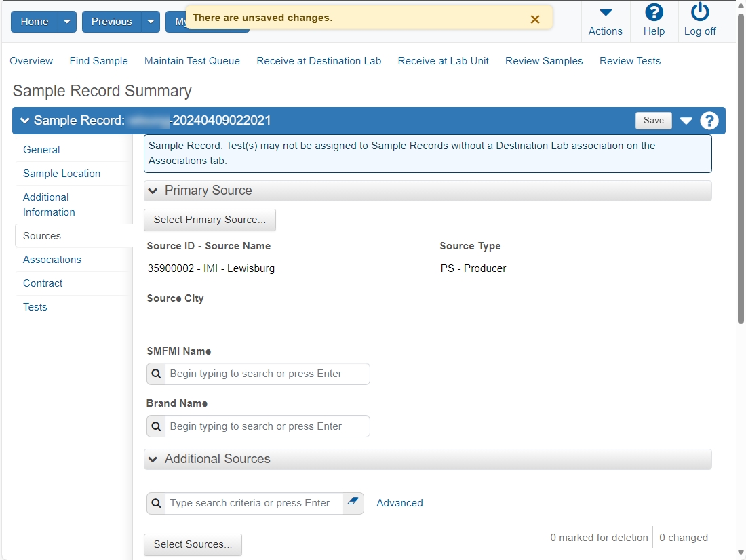The width and height of the screenshot is (746, 560).
Task: Switch to the Contract tab
Action: [x=43, y=283]
